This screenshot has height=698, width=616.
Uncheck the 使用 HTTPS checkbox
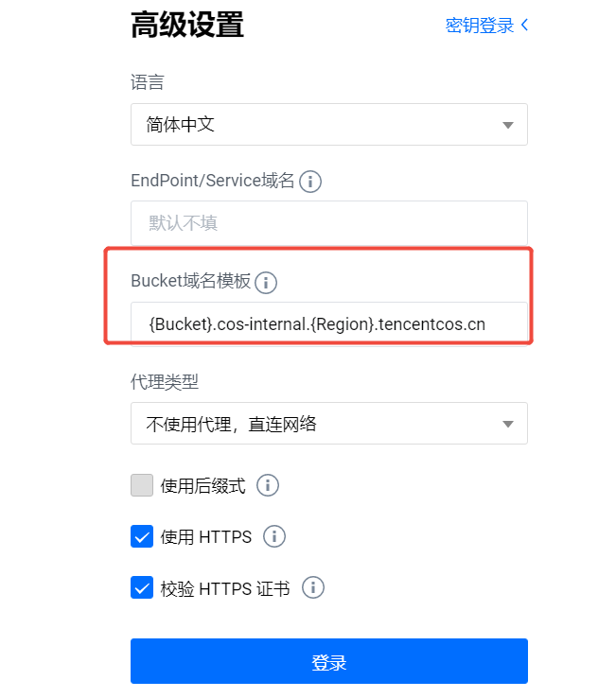click(x=142, y=536)
